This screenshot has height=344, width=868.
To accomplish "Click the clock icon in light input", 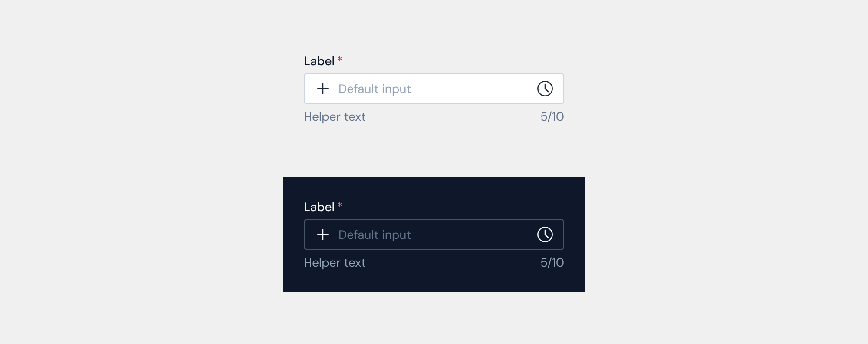I will [545, 89].
